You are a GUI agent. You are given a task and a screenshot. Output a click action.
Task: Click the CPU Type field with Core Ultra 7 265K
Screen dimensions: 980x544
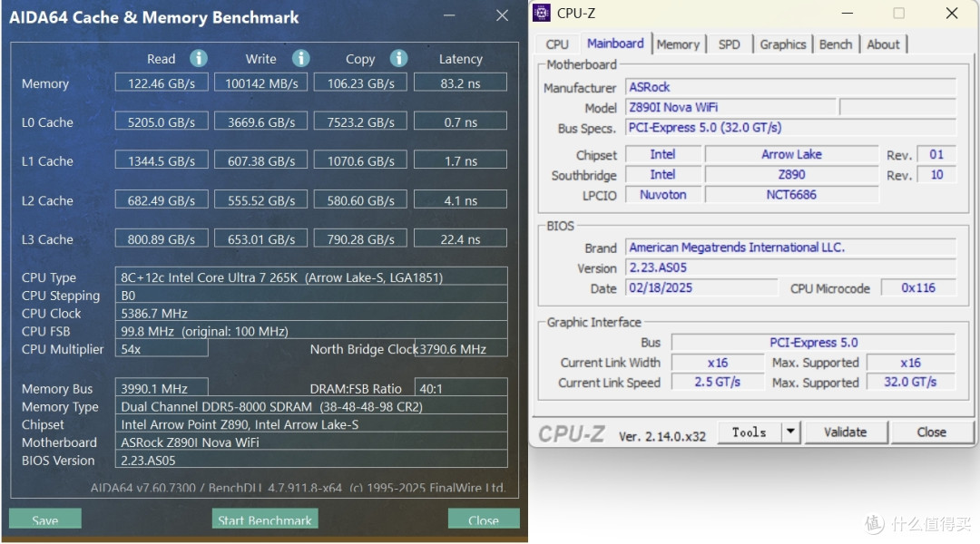311,277
